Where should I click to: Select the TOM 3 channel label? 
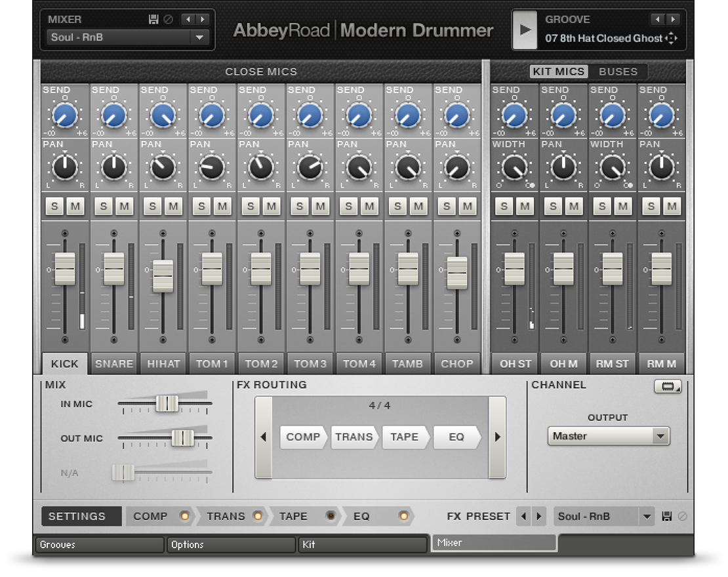coord(310,363)
